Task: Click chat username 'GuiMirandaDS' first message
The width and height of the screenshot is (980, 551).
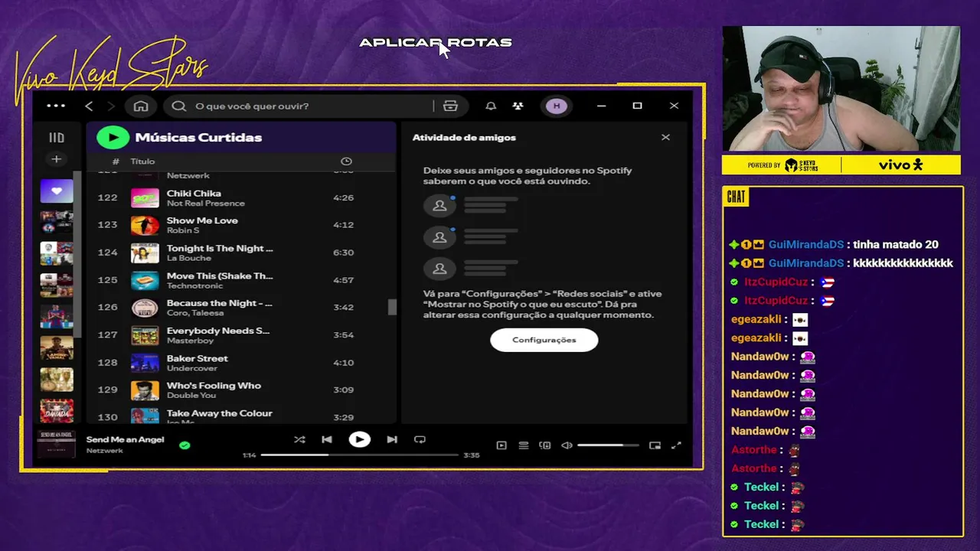Action: 806,245
